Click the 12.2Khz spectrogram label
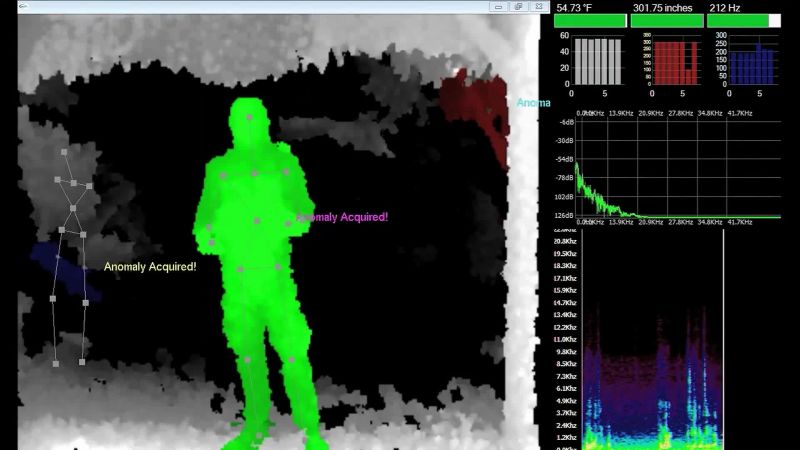The height and width of the screenshot is (450, 800). (565, 327)
